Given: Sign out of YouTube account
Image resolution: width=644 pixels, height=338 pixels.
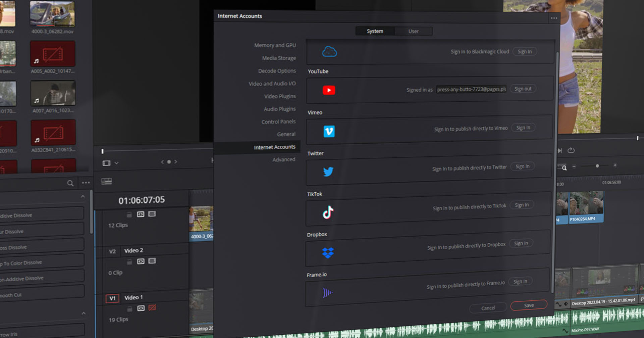Looking at the screenshot, I should pyautogui.click(x=523, y=89).
